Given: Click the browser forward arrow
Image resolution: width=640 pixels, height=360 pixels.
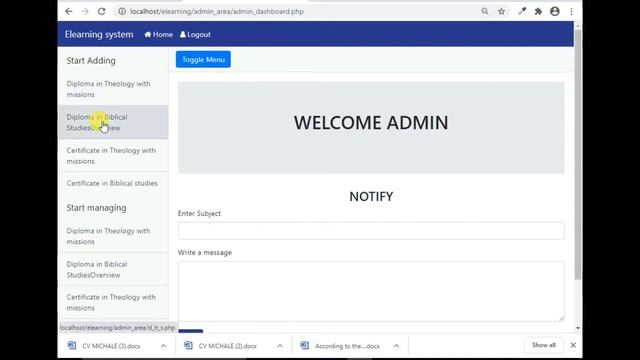Looking at the screenshot, I should pos(85,11).
